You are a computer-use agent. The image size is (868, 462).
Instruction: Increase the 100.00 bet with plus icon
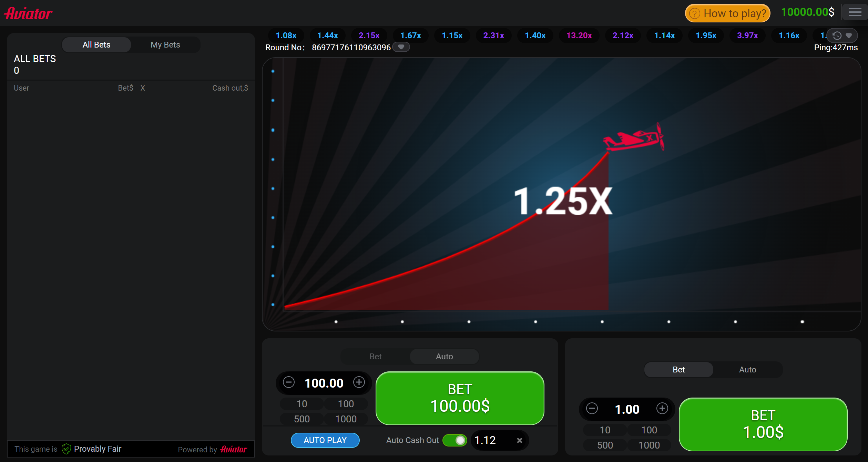[x=359, y=382]
